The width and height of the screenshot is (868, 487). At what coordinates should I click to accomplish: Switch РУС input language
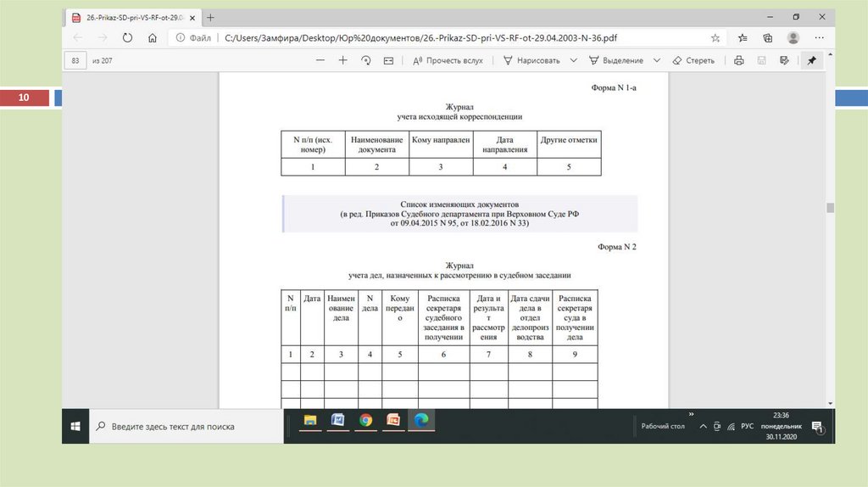(x=748, y=426)
